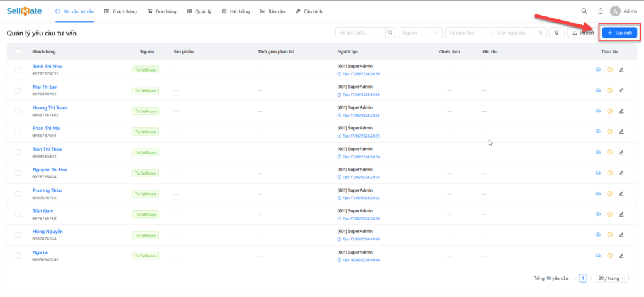This screenshot has width=644, height=297.
Task: Click the next page arrow in pagination
Action: point(591,278)
